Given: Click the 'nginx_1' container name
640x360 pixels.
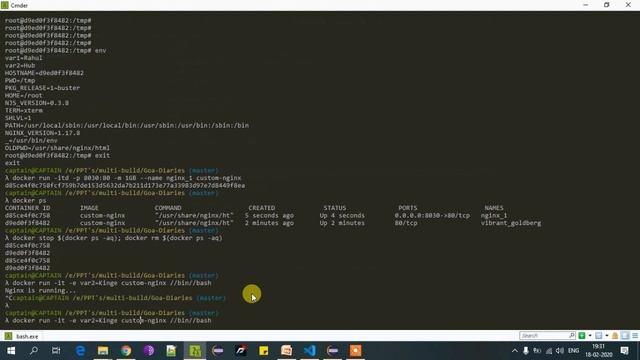Looking at the screenshot, I should pos(494,216).
